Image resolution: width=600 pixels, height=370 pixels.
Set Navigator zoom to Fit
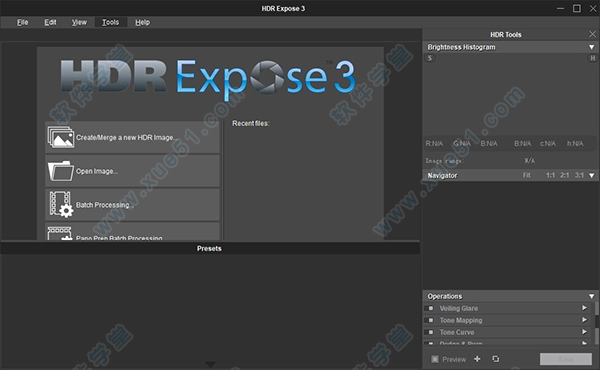[527, 175]
